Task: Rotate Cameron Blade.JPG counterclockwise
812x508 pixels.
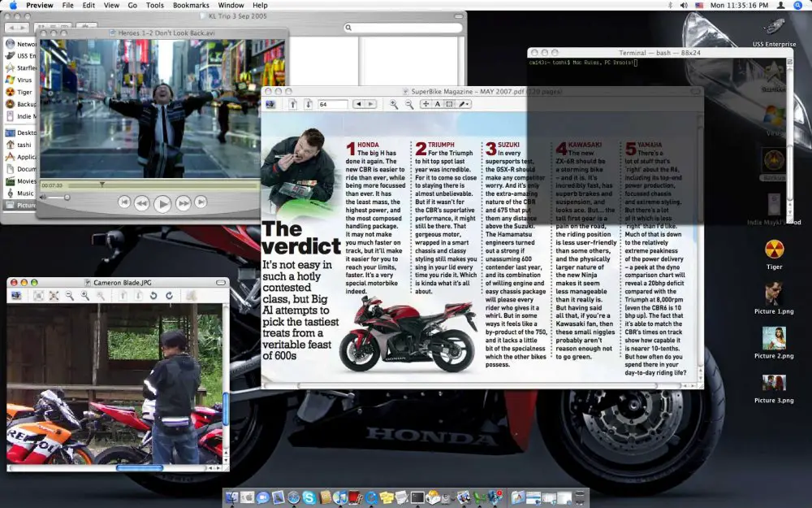Action: tap(153, 296)
